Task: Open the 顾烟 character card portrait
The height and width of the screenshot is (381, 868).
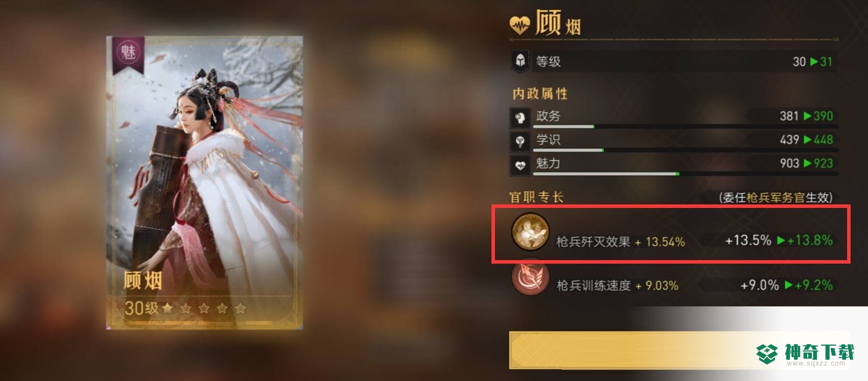Action: pyautogui.click(x=204, y=183)
